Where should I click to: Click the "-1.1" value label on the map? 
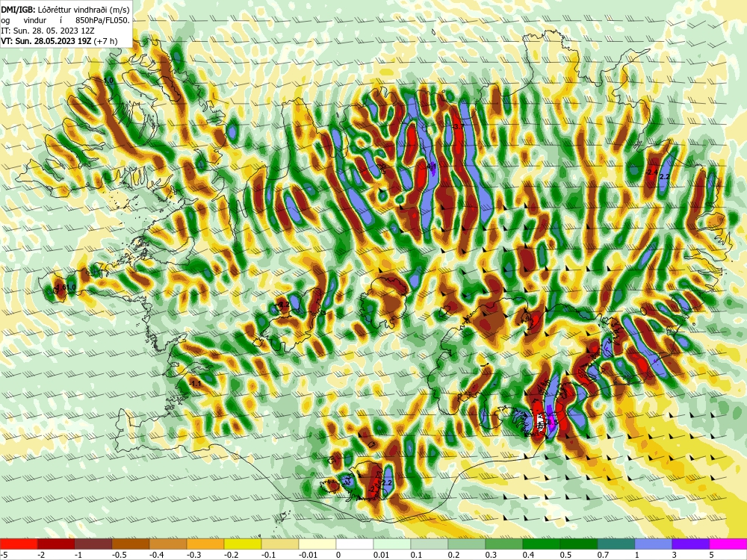pos(195,383)
